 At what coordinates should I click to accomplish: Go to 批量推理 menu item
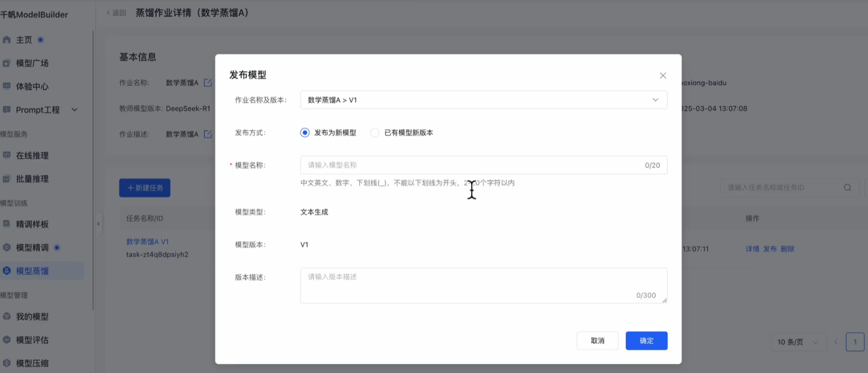tap(32, 179)
